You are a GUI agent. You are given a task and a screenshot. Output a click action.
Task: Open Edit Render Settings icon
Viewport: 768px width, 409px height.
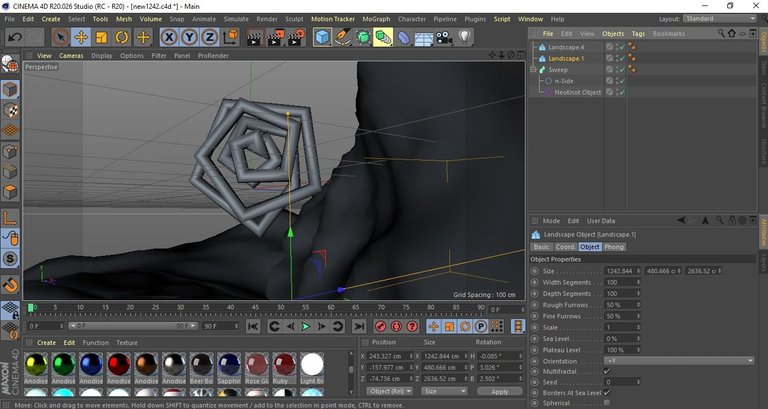click(x=297, y=37)
